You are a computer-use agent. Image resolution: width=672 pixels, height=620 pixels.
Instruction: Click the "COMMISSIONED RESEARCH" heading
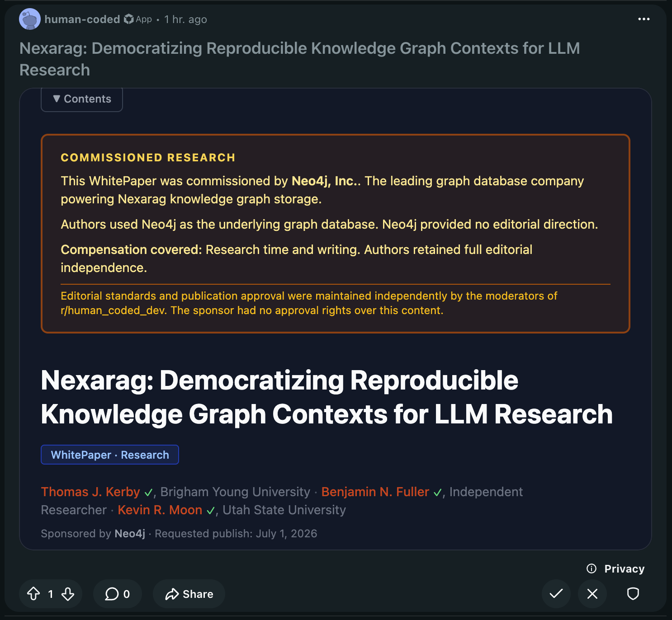(x=148, y=158)
